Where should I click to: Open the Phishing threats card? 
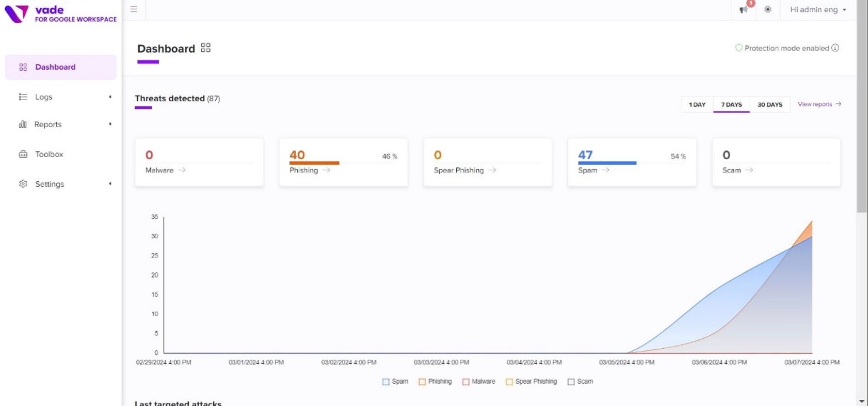343,162
